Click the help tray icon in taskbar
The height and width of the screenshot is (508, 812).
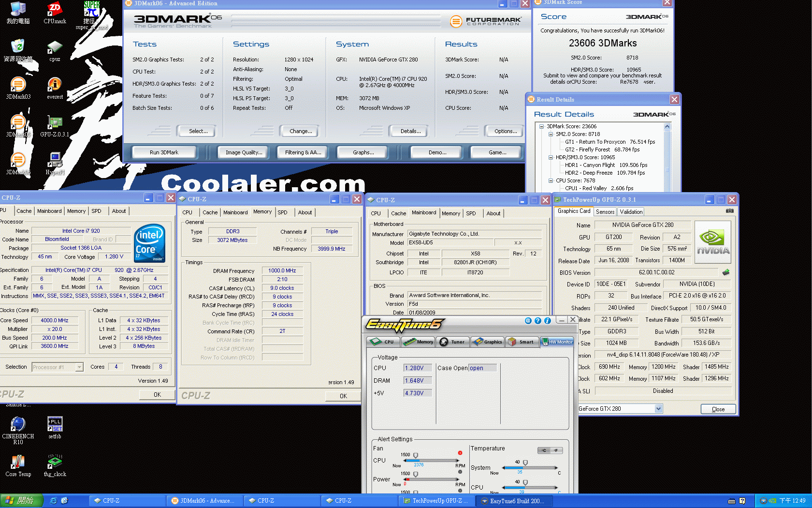coord(742,501)
